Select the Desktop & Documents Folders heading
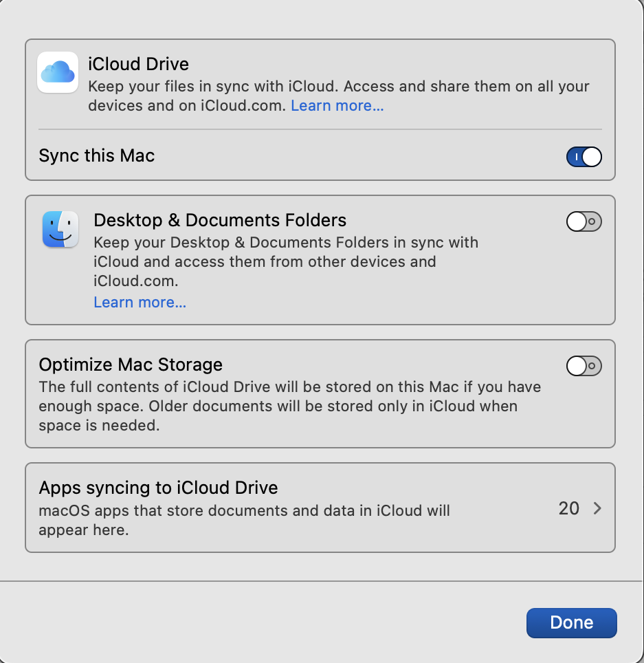Image resolution: width=644 pixels, height=663 pixels. [220, 220]
